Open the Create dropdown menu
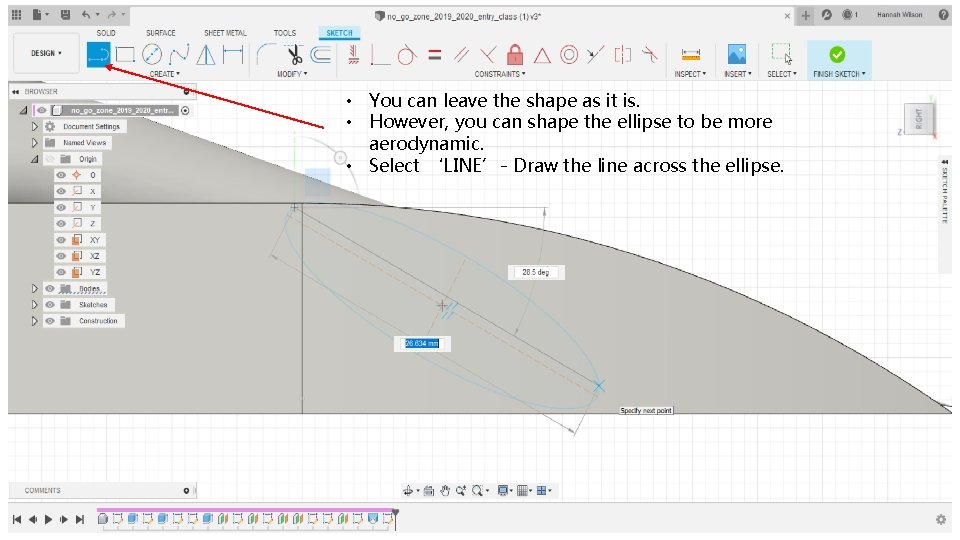Viewport: 960px width, 540px height. (165, 74)
